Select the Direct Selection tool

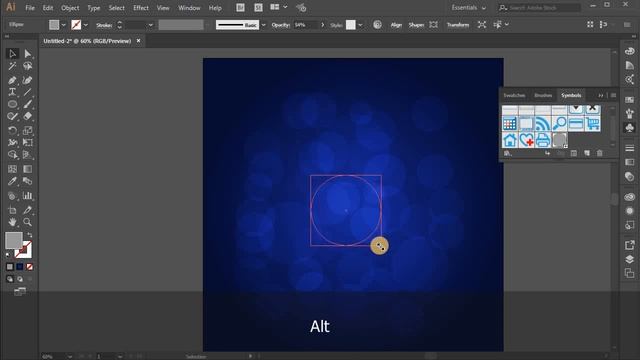27,53
